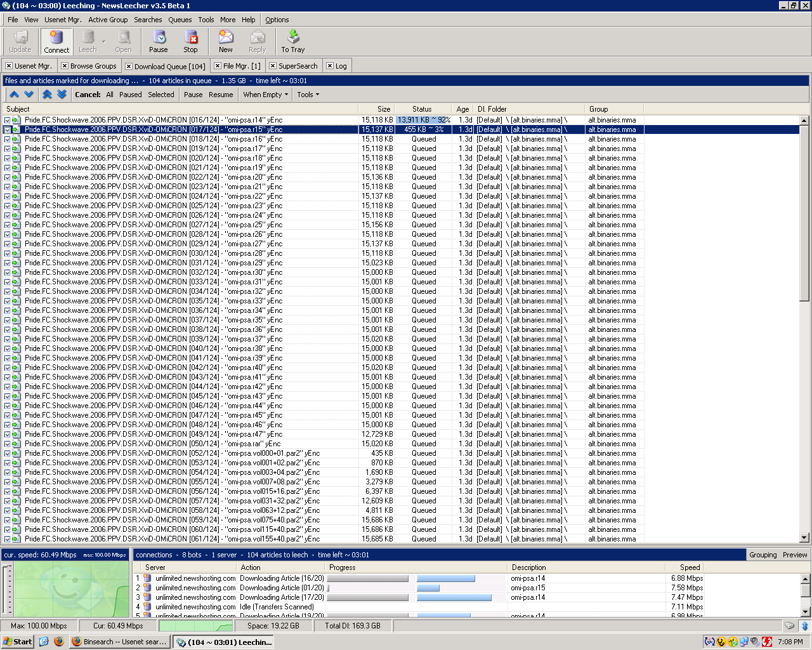Screen dimensions: 812x650
Task: Uncheck the omi-psa.vol155+40.par2 checkbox
Action: 8,539
